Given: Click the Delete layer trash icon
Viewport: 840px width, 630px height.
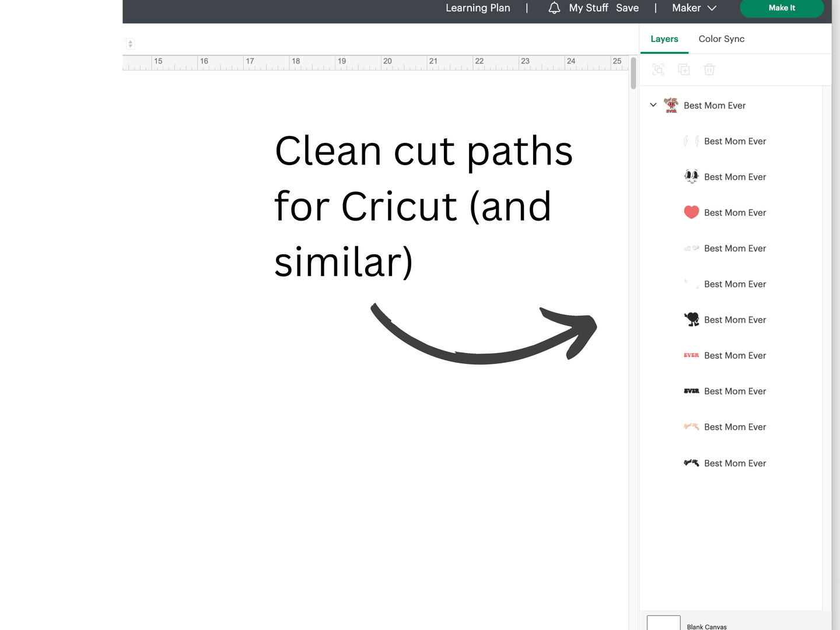Looking at the screenshot, I should pos(709,69).
